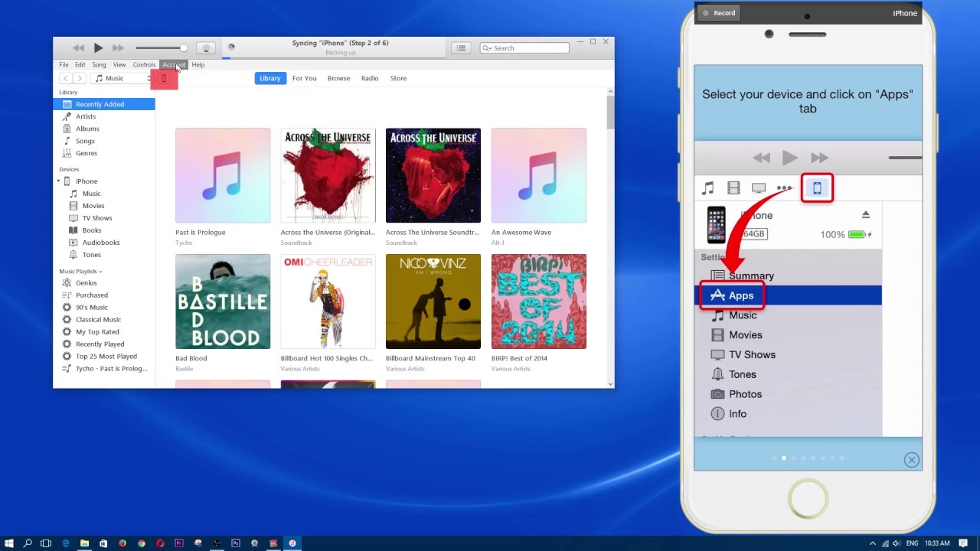Click the back navigation arrow
The image size is (980, 551).
(66, 78)
